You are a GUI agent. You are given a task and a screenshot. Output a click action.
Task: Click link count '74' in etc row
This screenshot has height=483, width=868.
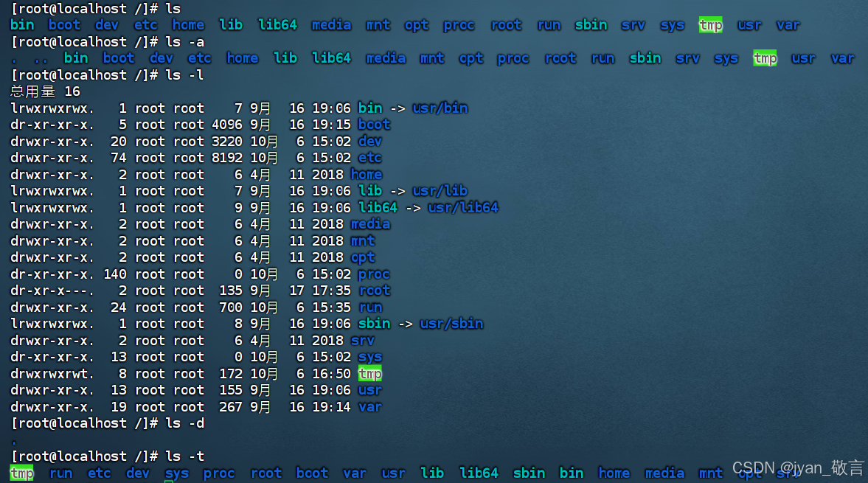119,159
